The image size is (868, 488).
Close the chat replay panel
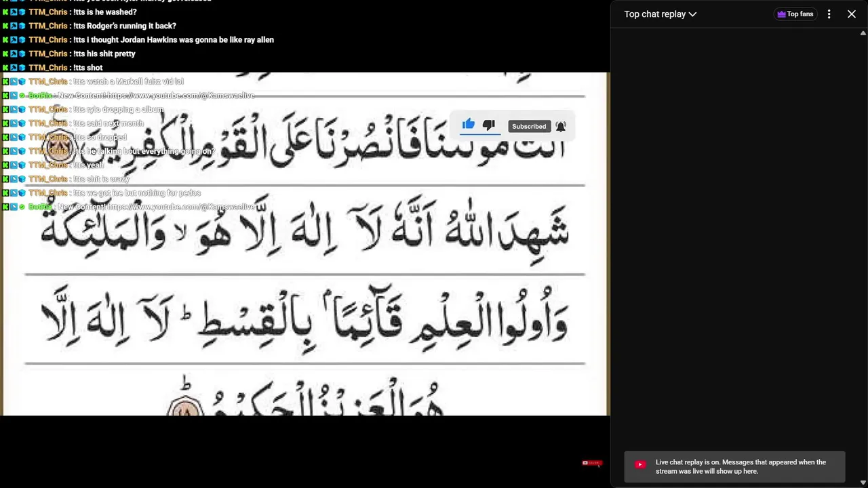coord(852,14)
